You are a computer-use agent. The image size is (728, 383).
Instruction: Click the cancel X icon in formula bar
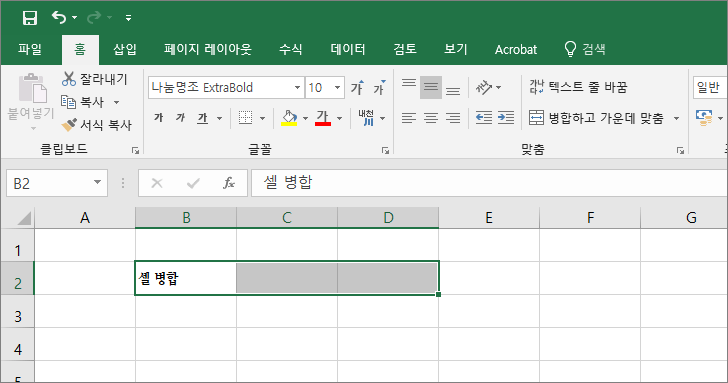click(x=157, y=183)
